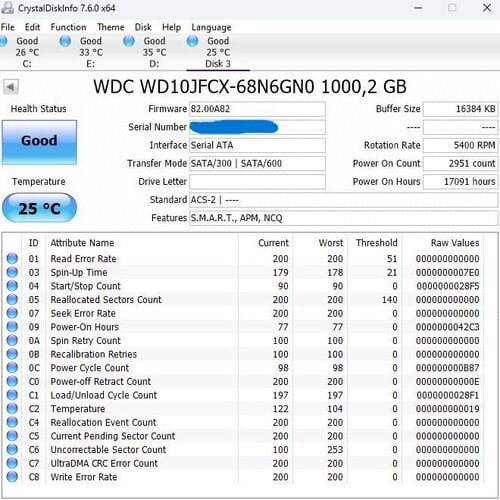Click status circle for Spin Retry Count
This screenshot has height=500, width=500.
pos(12,340)
